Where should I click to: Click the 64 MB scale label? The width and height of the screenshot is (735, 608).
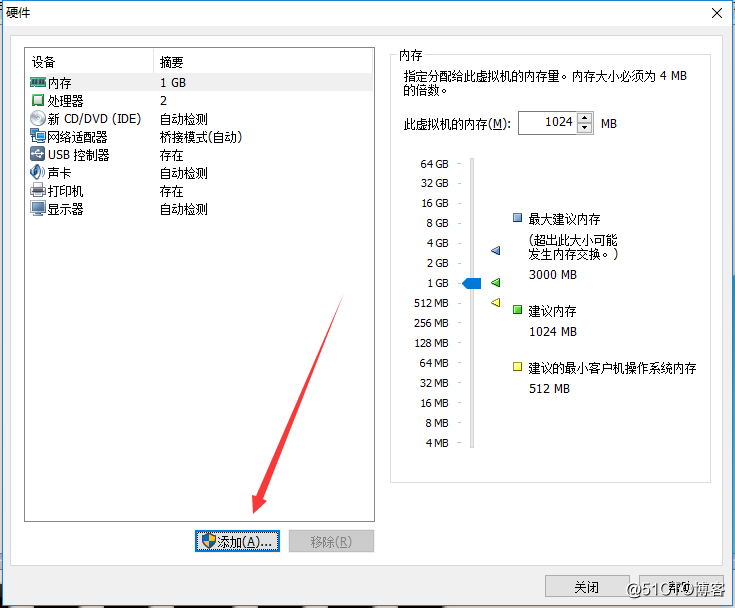[x=434, y=363]
